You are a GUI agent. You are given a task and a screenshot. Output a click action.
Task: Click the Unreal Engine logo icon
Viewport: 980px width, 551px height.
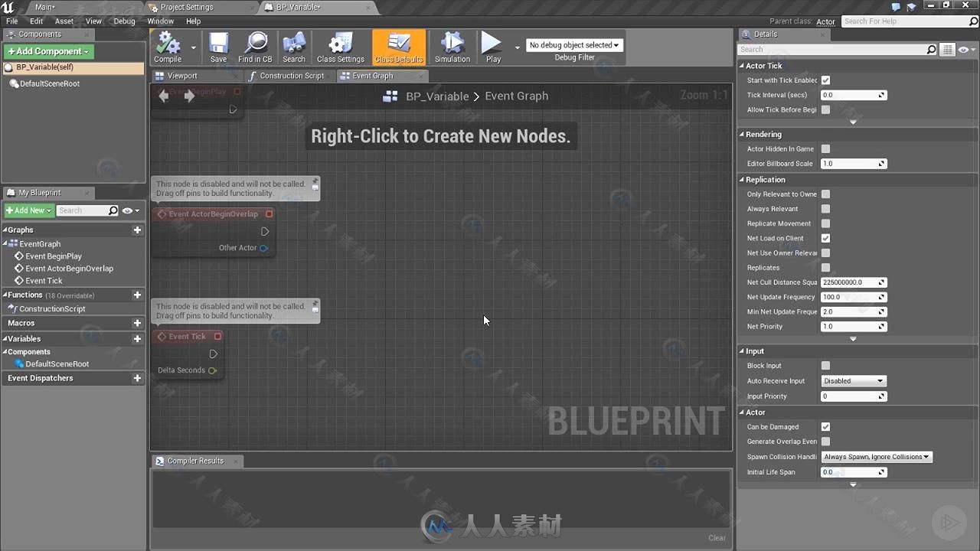[8, 8]
